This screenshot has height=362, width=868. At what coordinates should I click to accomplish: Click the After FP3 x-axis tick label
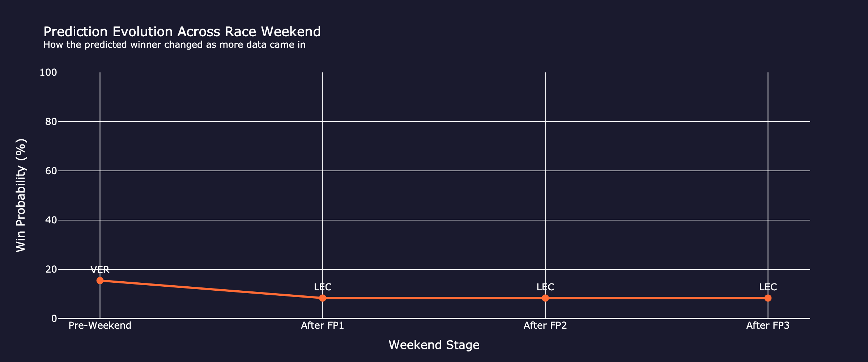tap(768, 325)
